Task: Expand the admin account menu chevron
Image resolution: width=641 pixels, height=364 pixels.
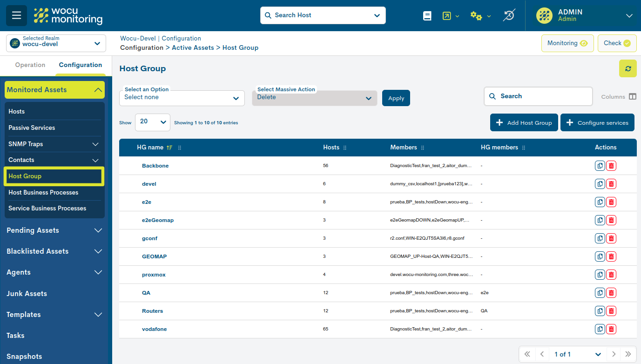Action: (x=629, y=16)
